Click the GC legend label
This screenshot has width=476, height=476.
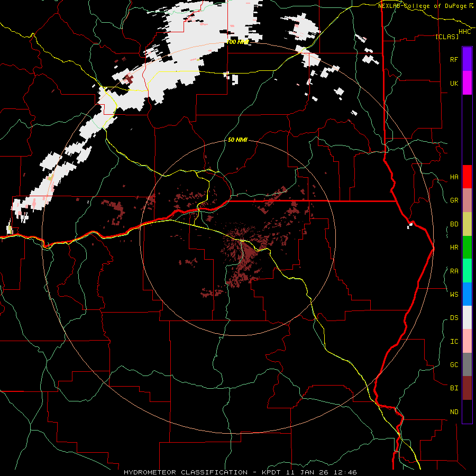tap(454, 364)
